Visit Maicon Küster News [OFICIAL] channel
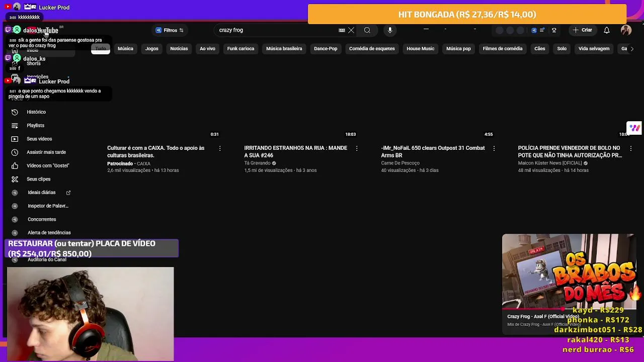644x362 pixels. click(550, 163)
